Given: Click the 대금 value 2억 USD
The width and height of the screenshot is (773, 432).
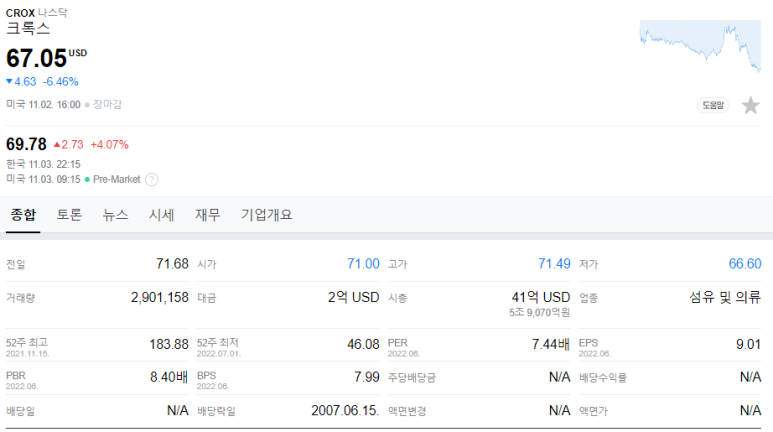Looking at the screenshot, I should coord(353,297).
